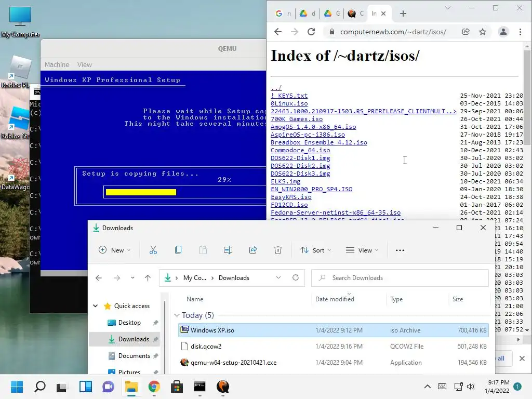Image resolution: width=532 pixels, height=399 pixels.
Task: Go back in File Explorer navigation
Action: pos(99,278)
